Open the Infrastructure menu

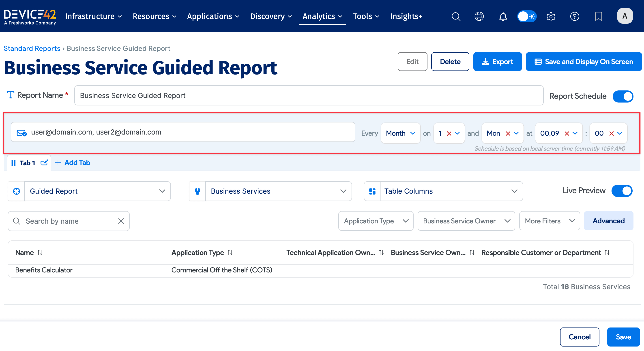point(94,17)
